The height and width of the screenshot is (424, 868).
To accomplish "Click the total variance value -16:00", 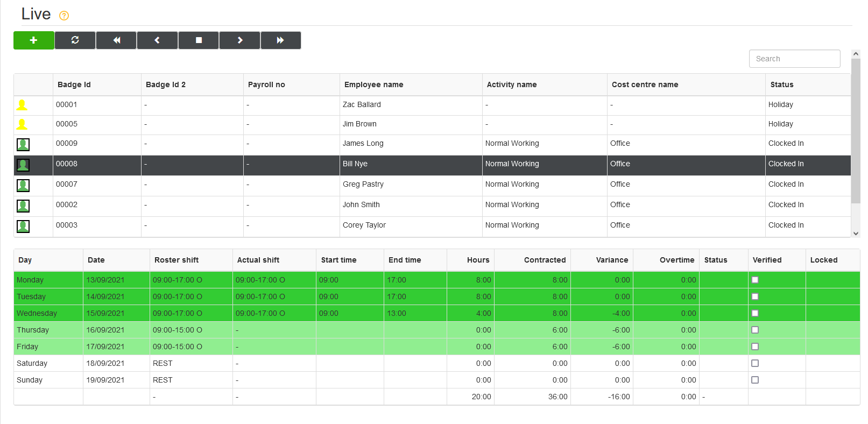I will 619,397.
